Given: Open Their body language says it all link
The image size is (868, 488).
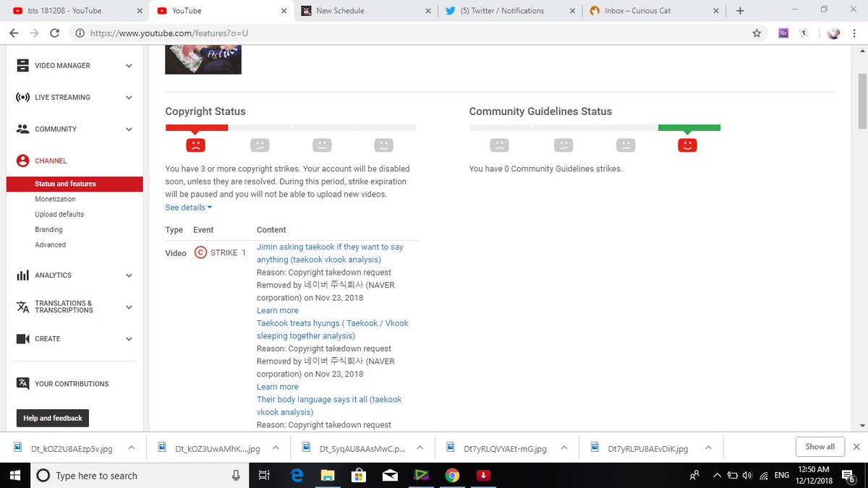Looking at the screenshot, I should [329, 406].
